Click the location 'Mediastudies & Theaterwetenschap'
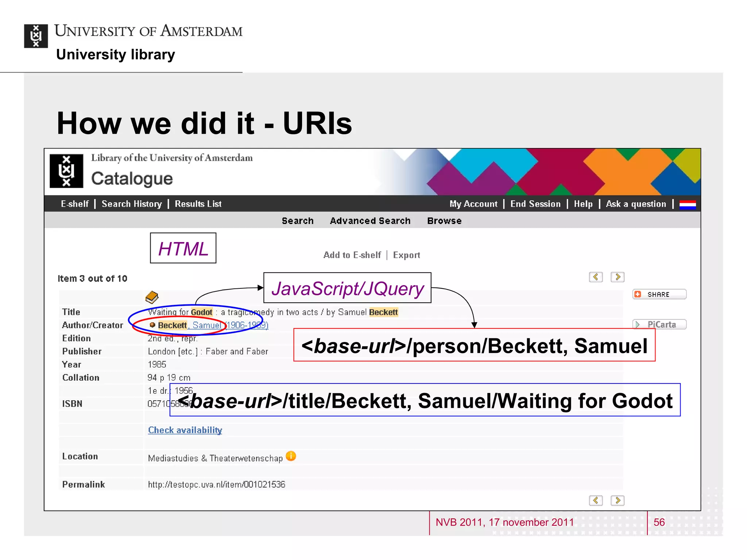Image resolution: width=747 pixels, height=560 pixels. click(215, 458)
